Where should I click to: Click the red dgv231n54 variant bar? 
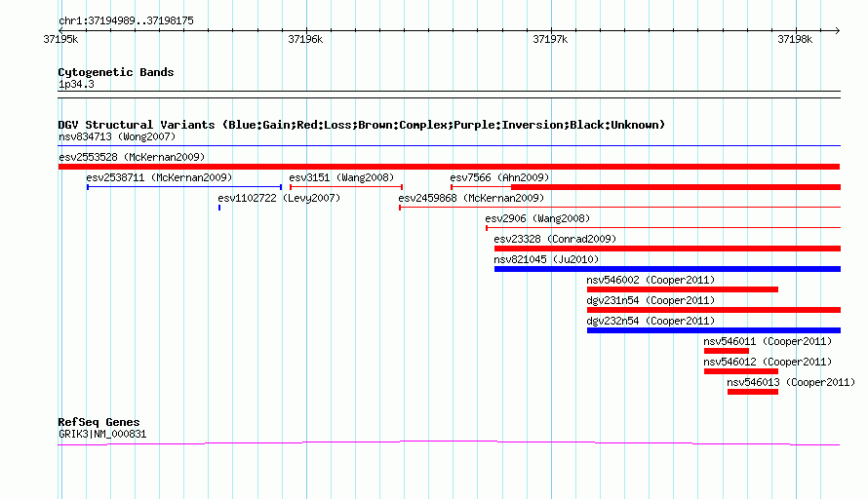pos(714,310)
